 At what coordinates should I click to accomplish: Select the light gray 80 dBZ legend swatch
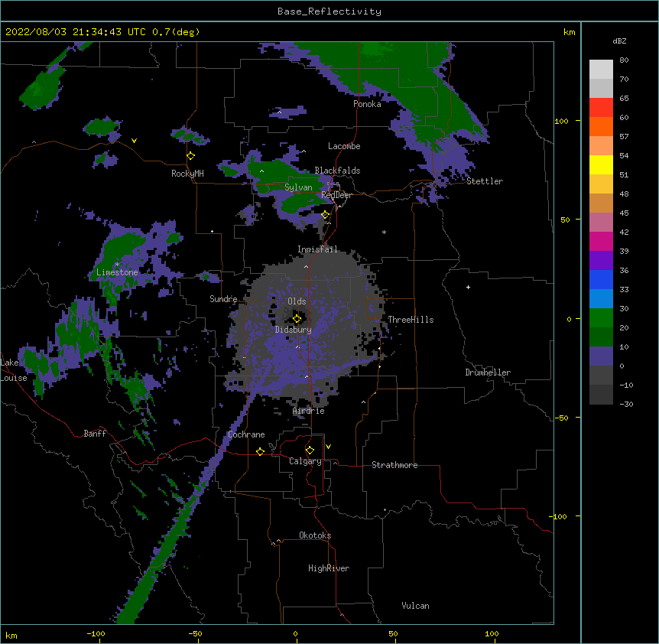tap(601, 69)
